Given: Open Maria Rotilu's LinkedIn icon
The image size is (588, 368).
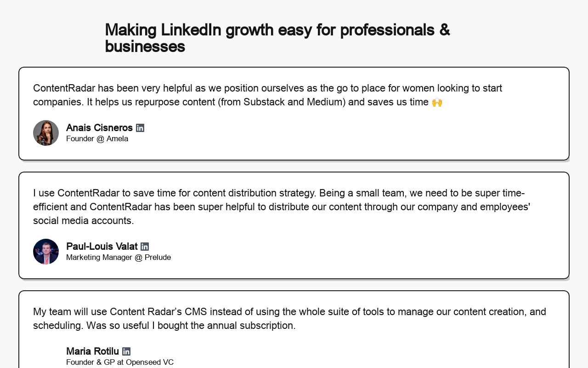Looking at the screenshot, I should (126, 351).
